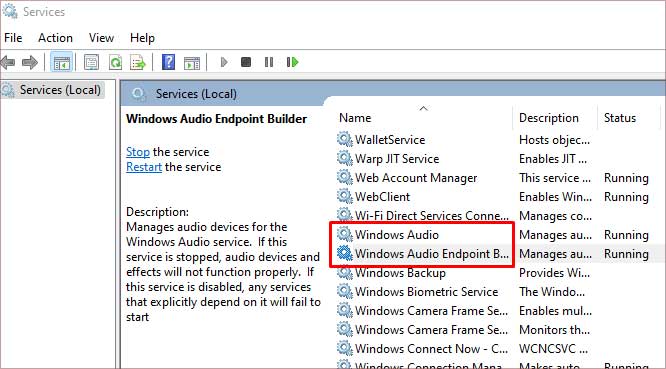Select WalletService row

tap(390, 140)
